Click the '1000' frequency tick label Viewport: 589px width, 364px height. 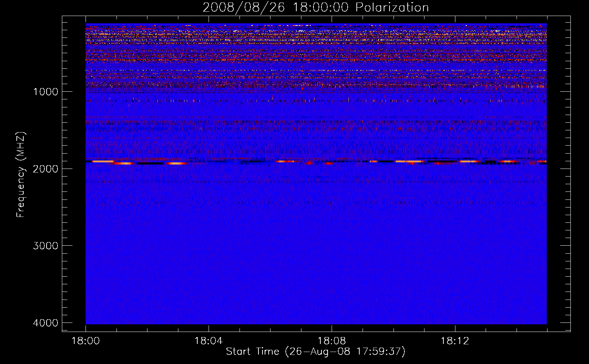46,92
